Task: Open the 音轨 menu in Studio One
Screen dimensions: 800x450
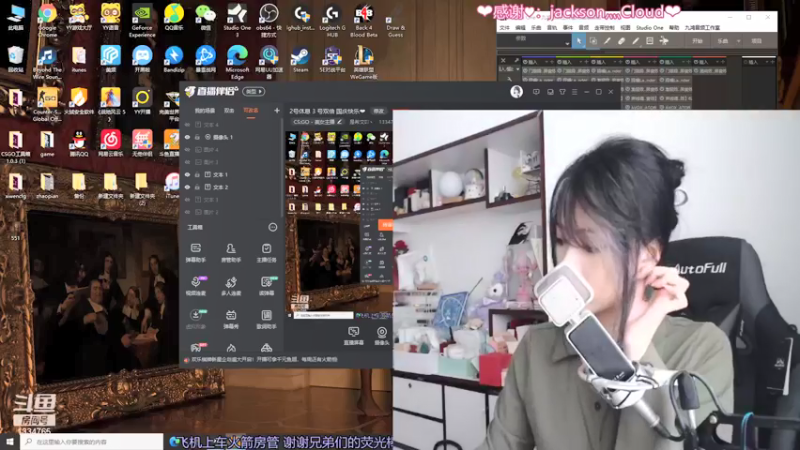Action: point(552,28)
